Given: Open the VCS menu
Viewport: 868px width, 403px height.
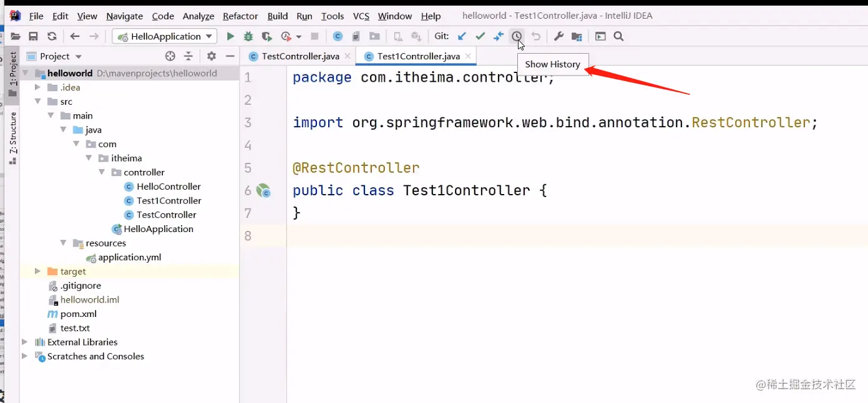Looking at the screenshot, I should pyautogui.click(x=361, y=16).
